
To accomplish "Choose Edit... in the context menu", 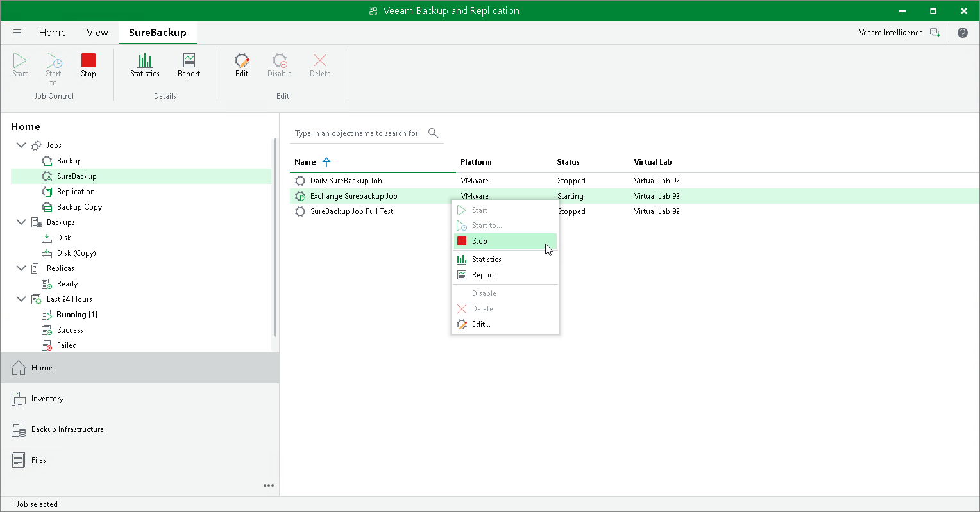I will (x=505, y=324).
